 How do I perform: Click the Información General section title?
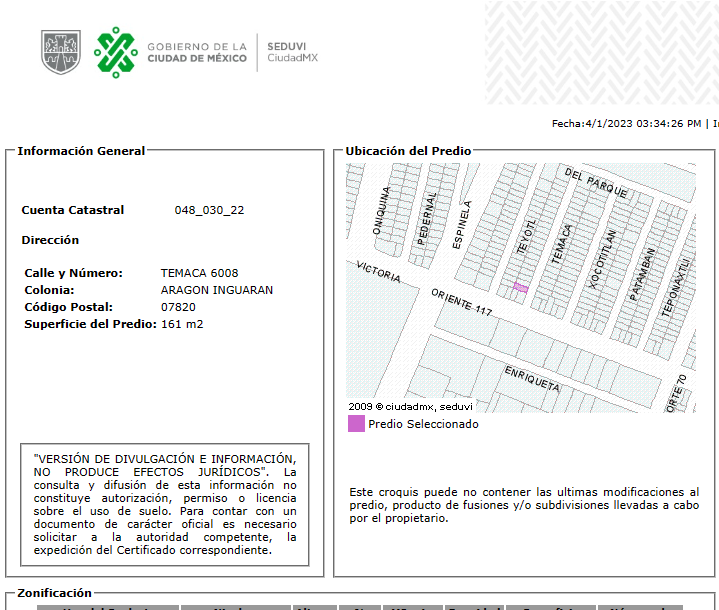click(x=81, y=151)
